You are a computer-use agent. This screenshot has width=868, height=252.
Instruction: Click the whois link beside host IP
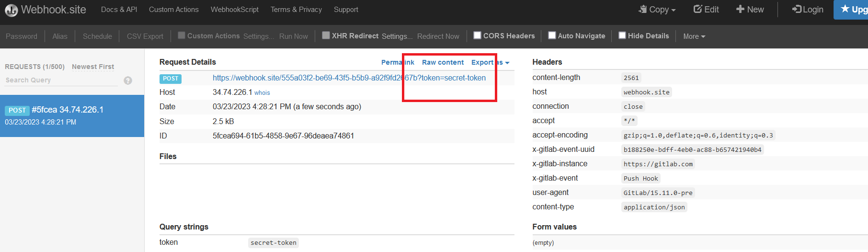point(262,93)
